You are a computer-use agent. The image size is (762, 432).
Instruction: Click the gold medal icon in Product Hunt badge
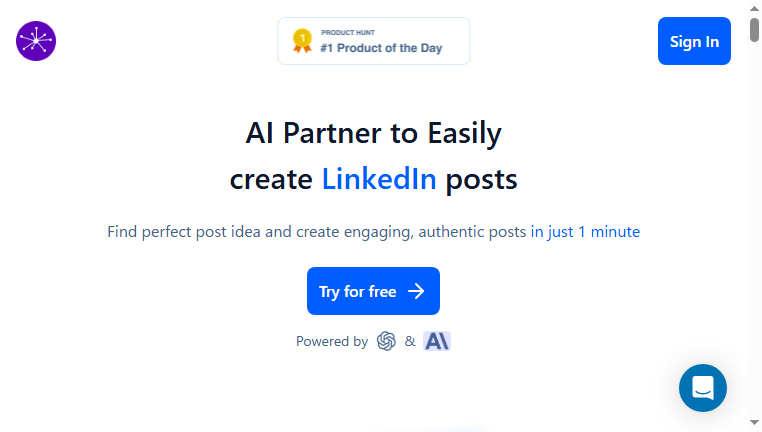click(x=302, y=41)
